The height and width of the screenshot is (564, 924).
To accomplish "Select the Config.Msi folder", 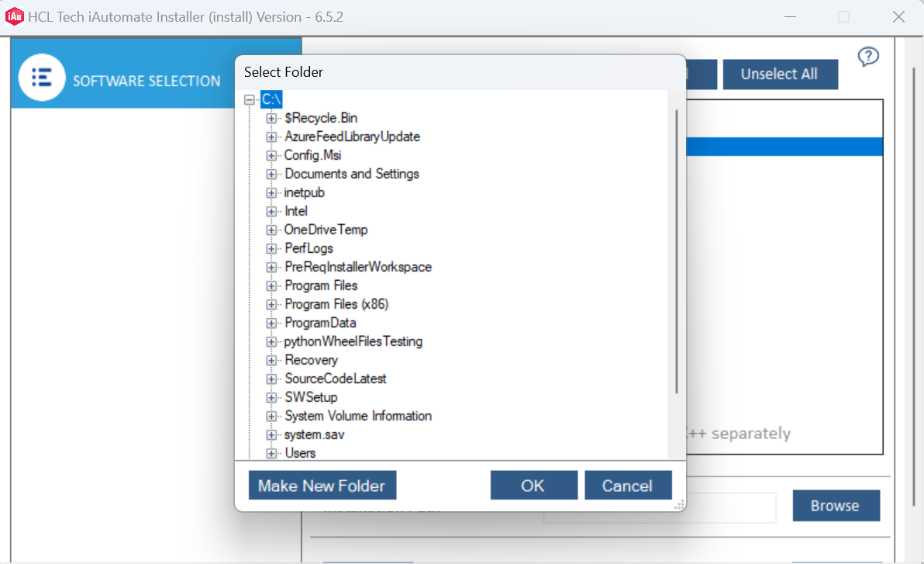I will pyautogui.click(x=313, y=155).
